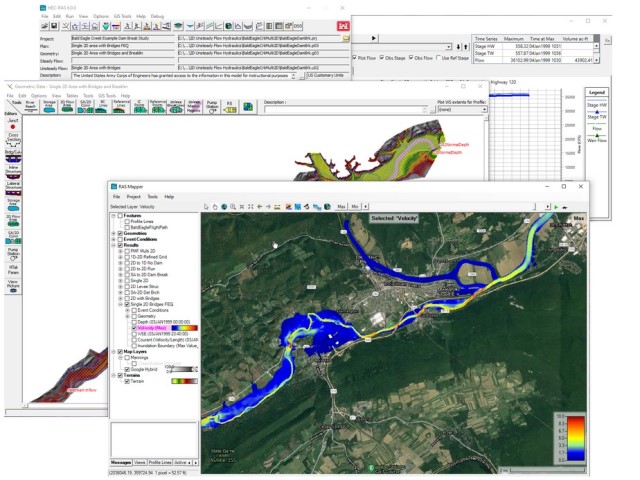Toggle the Obs Stage checkbox
Screen dimensions: 640x480
[x=382, y=58]
